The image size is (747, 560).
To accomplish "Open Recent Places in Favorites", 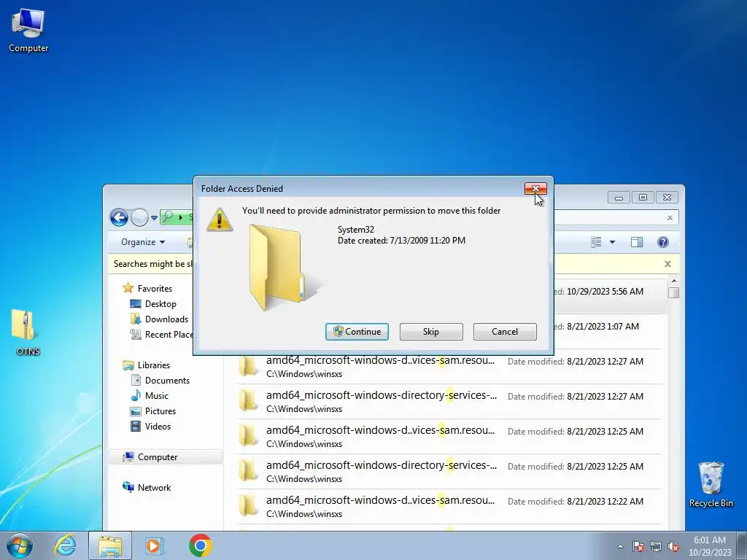I will (162, 334).
